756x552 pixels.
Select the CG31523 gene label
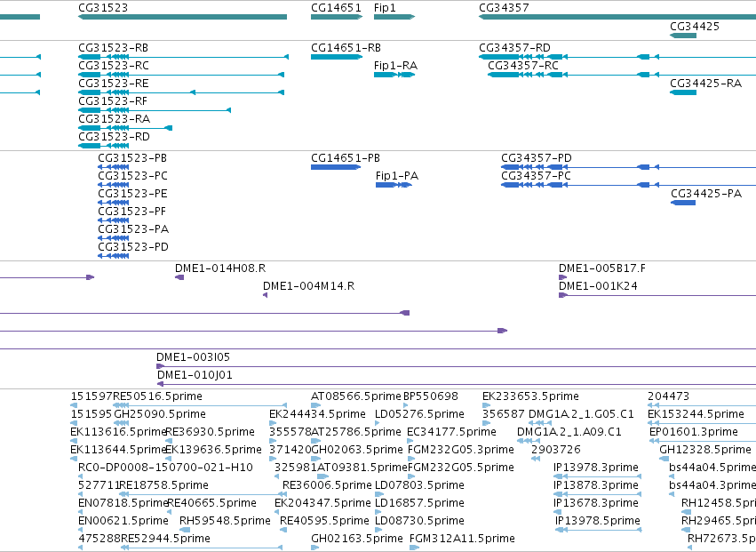coord(103,8)
